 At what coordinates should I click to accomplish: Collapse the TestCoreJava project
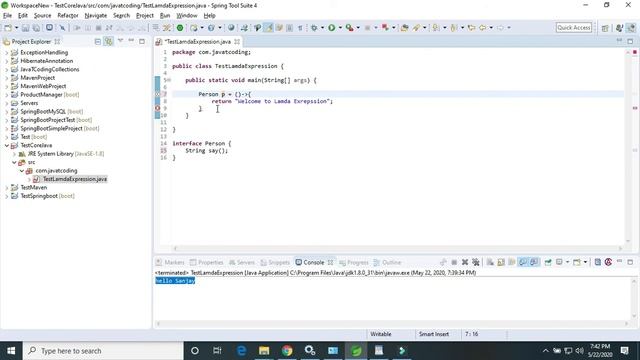[7, 145]
